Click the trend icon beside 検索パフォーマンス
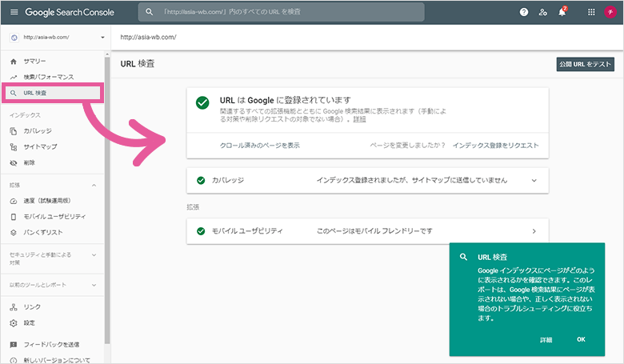The image size is (624, 364). [x=14, y=77]
